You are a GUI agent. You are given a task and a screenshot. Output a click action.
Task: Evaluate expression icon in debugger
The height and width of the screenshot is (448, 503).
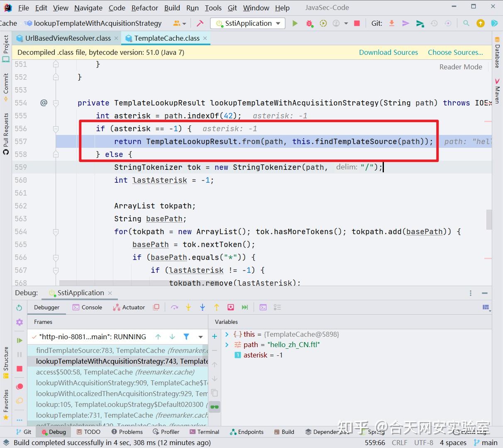pos(263,307)
